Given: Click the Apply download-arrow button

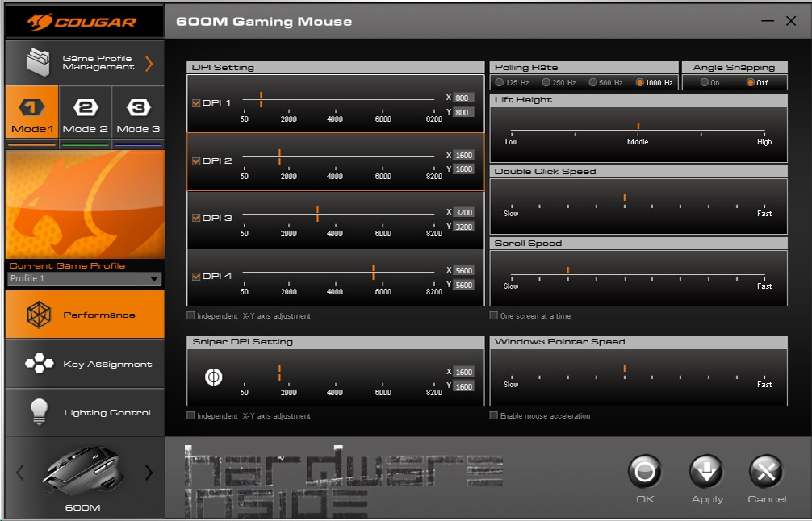Looking at the screenshot, I should (x=706, y=471).
